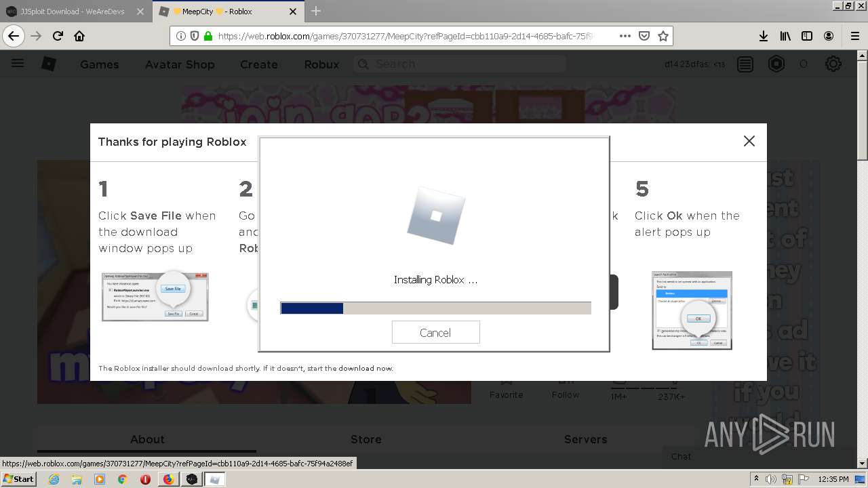Show site information for roblox.com
Image resolution: width=868 pixels, height=488 pixels.
pos(181,36)
